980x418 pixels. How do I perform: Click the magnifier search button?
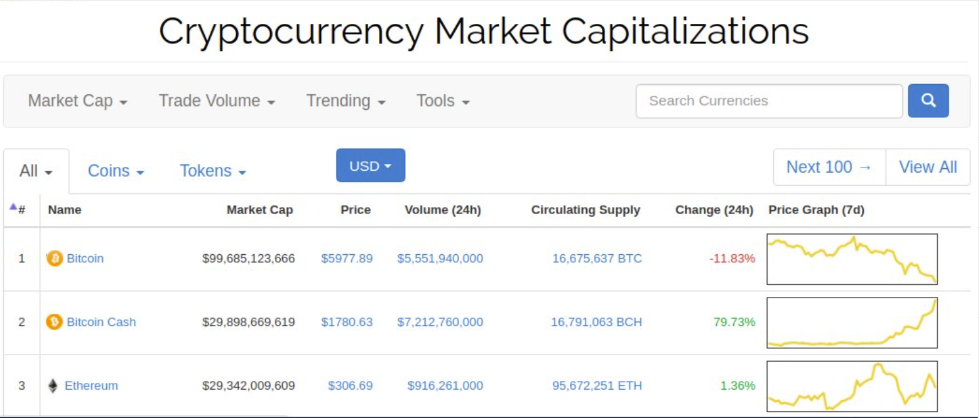click(x=928, y=101)
